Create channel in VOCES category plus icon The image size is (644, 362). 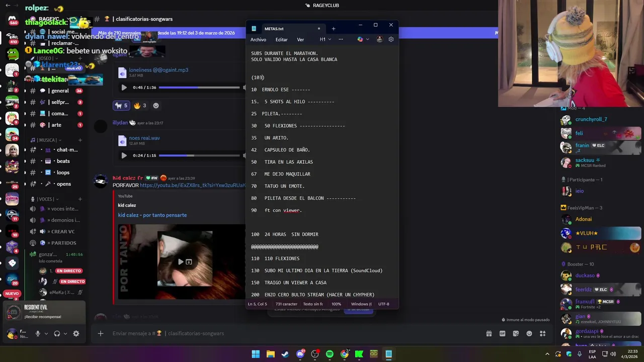[79, 199]
